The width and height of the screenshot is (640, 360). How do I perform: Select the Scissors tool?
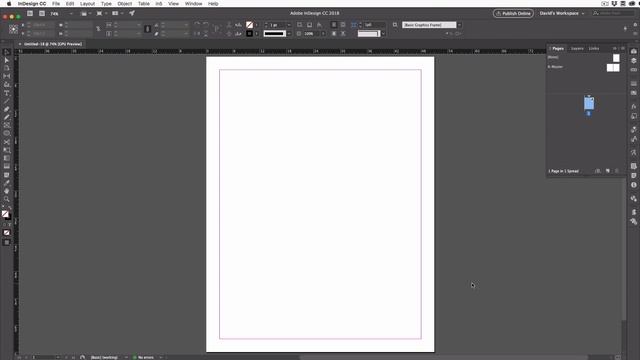(x=7, y=142)
